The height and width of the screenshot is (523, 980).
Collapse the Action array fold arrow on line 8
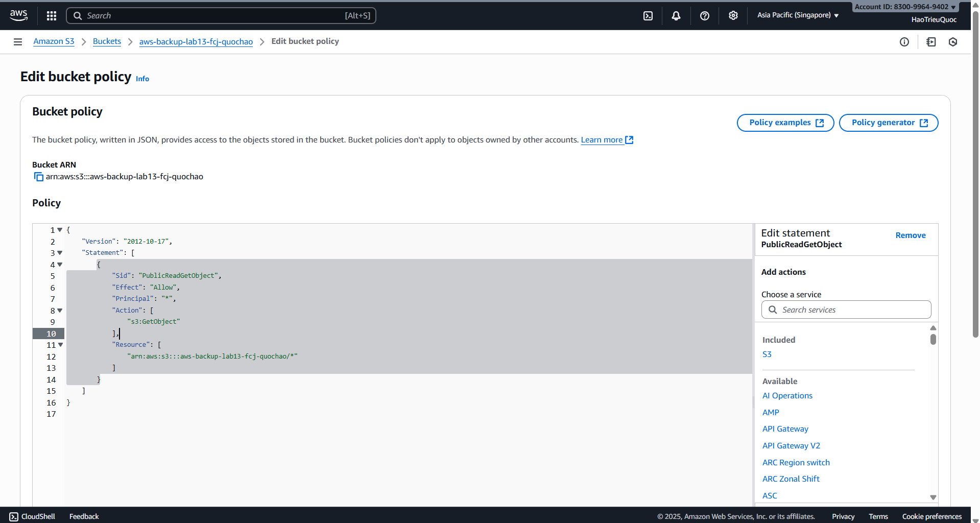[60, 311]
